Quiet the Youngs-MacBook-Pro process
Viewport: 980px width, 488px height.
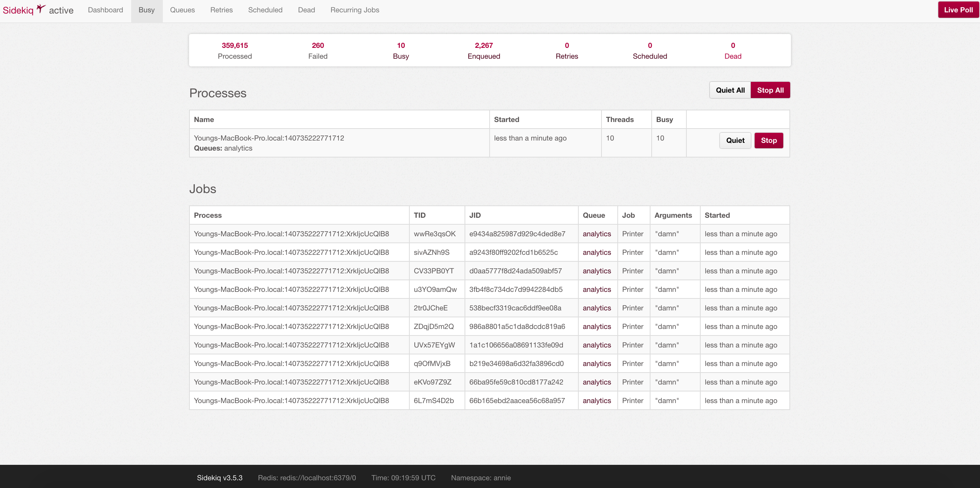click(x=735, y=141)
